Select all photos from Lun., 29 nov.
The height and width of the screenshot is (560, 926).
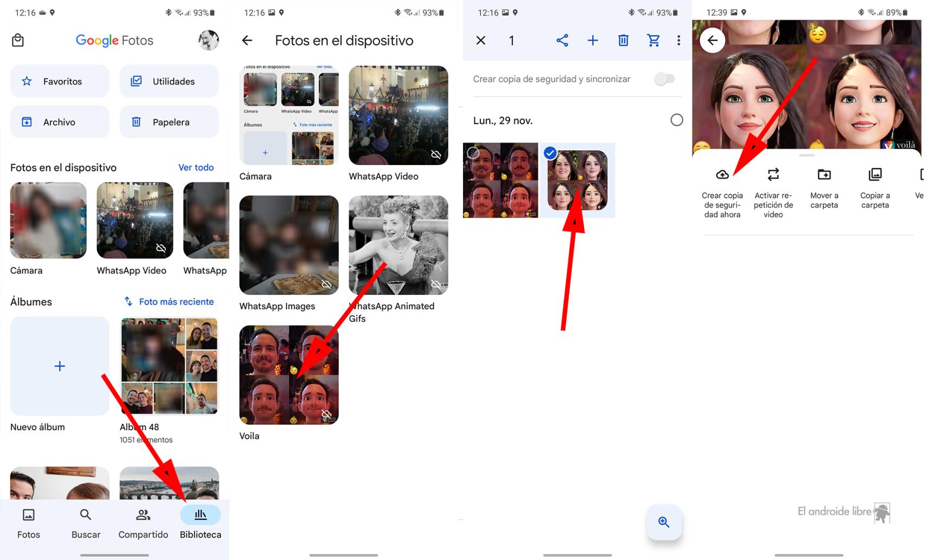[x=676, y=120]
